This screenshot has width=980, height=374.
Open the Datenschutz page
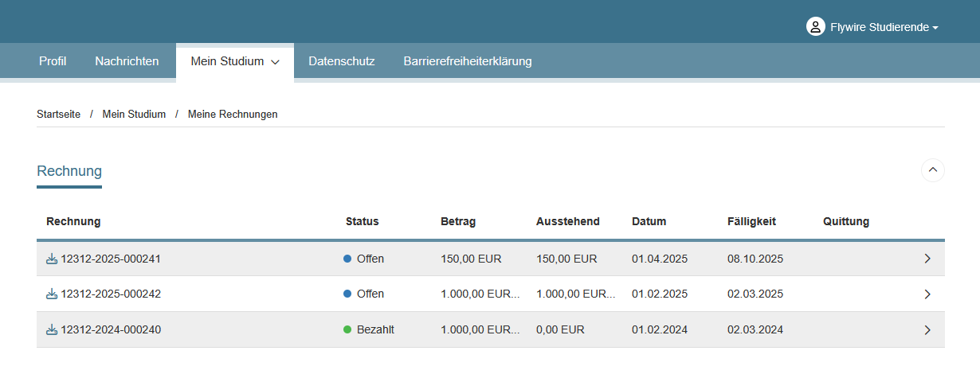click(x=342, y=60)
